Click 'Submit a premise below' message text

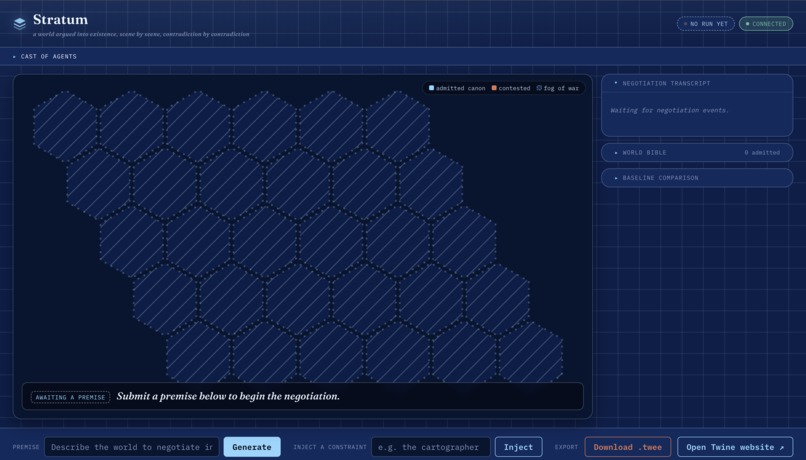tap(228, 396)
